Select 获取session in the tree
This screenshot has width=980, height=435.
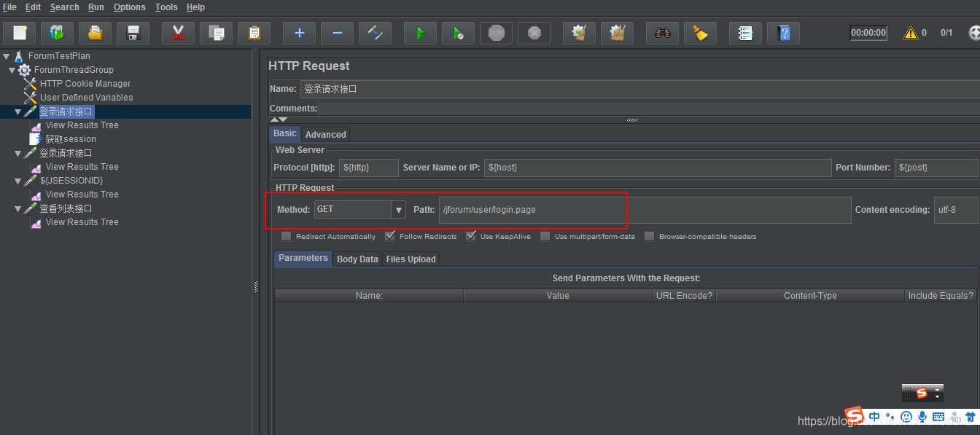click(x=71, y=139)
